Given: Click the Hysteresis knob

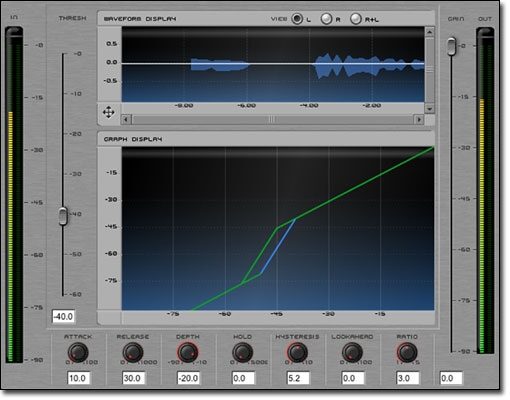Looking at the screenshot, I should 297,353.
